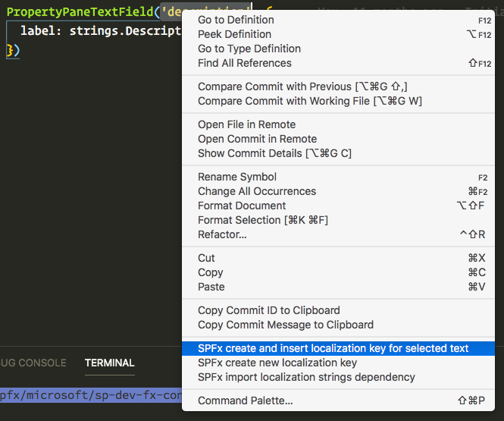Select Peek Definition menu entry
The height and width of the screenshot is (421, 504).
(x=338, y=34)
